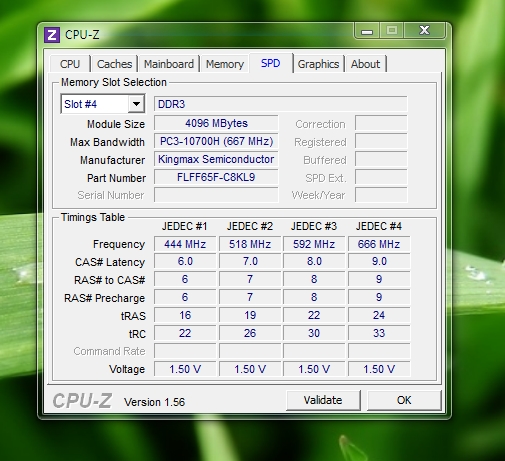
Task: Click the empty Buffered field
Action: pos(381,159)
